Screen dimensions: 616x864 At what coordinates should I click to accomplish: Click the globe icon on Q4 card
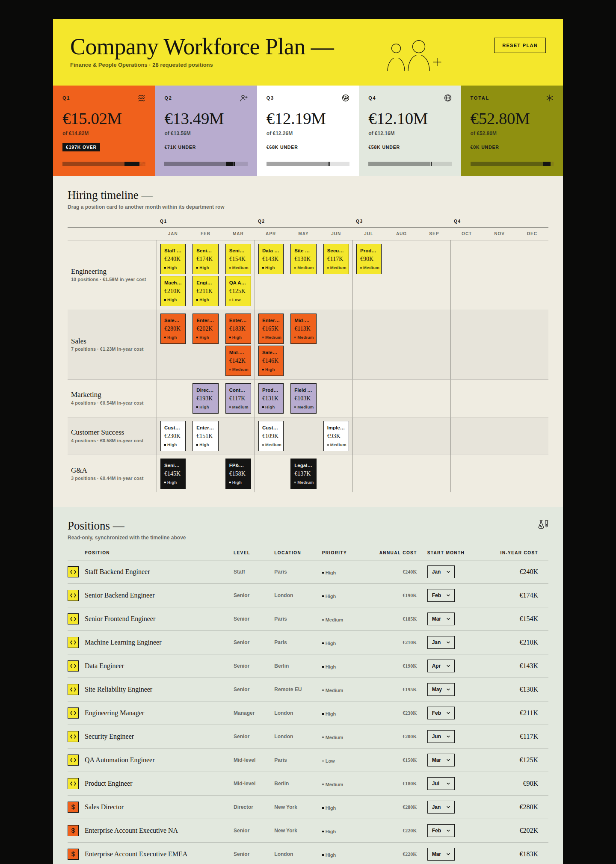(448, 98)
